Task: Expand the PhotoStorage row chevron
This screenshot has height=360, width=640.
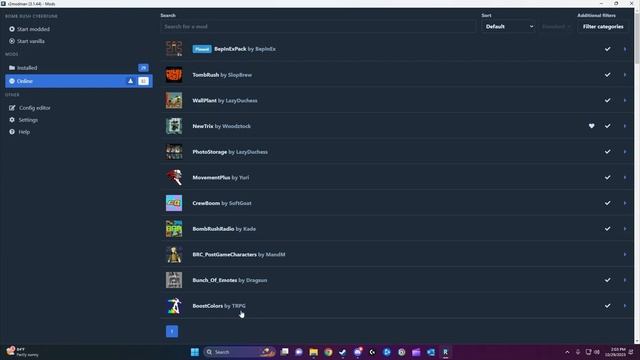Action: pos(625,152)
